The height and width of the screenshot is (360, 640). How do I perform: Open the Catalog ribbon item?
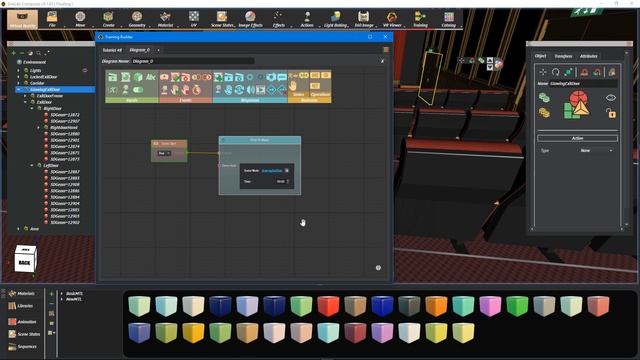449,19
